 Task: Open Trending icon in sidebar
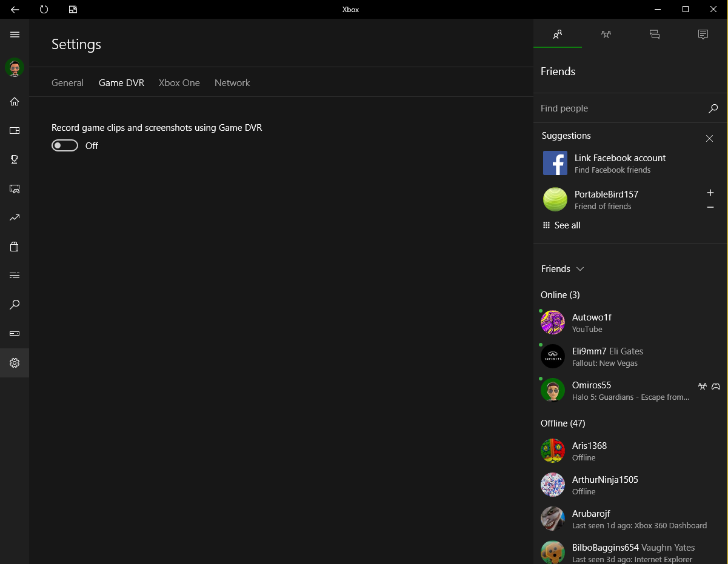coord(15,217)
